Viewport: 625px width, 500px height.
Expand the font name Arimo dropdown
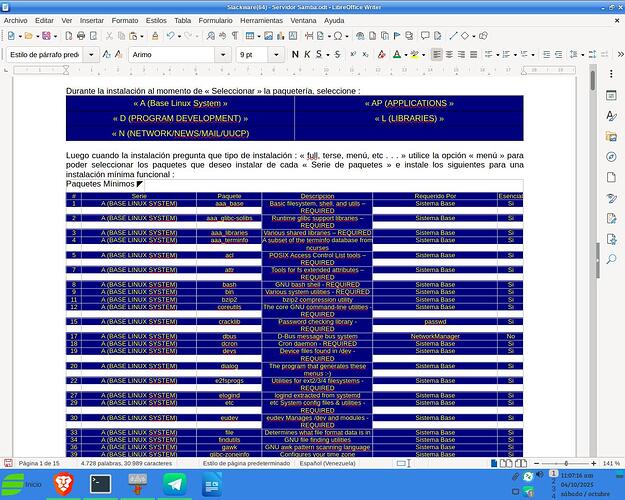pos(225,54)
